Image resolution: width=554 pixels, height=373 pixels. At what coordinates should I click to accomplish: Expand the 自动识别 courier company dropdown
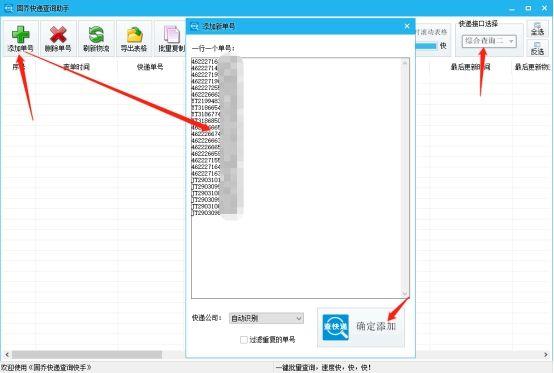(266, 318)
